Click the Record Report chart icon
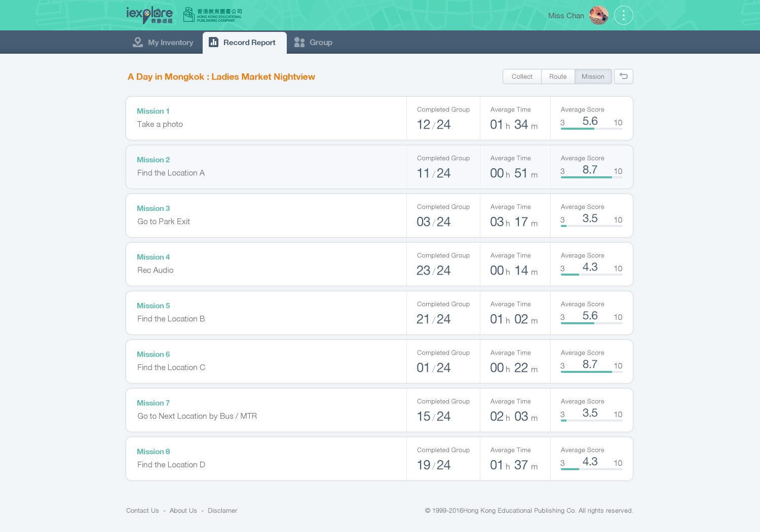This screenshot has height=532, width=760. 214,42
